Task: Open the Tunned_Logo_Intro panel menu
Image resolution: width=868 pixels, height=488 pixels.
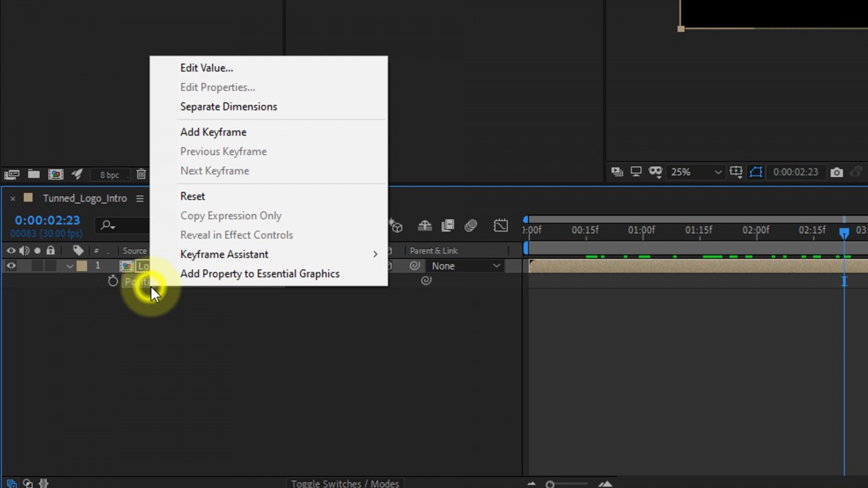Action: click(140, 198)
